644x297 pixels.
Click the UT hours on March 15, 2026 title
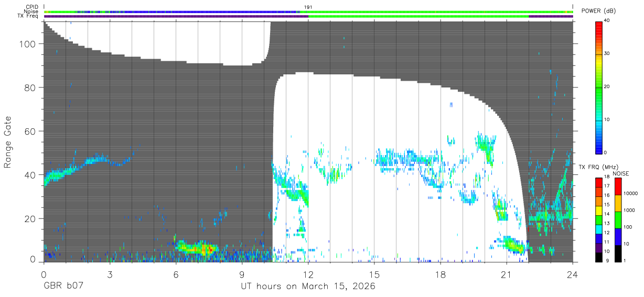pyautogui.click(x=308, y=287)
